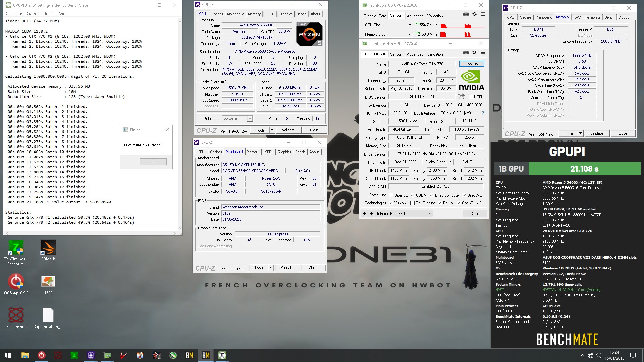Viewport: 644px width, 362px height.
Task: Click the GPU Clock red sensor graph
Action: coord(462,25)
